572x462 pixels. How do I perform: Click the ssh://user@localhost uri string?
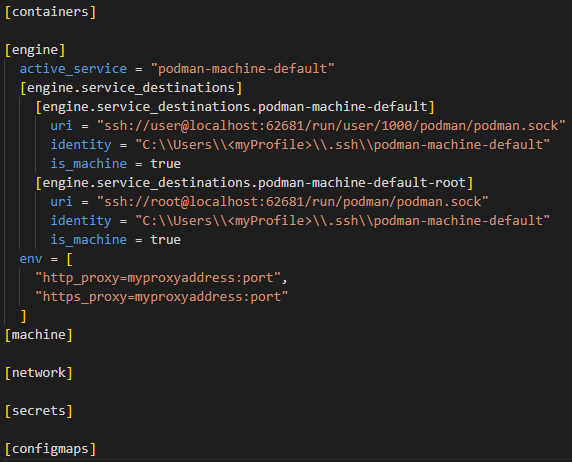coord(331,126)
